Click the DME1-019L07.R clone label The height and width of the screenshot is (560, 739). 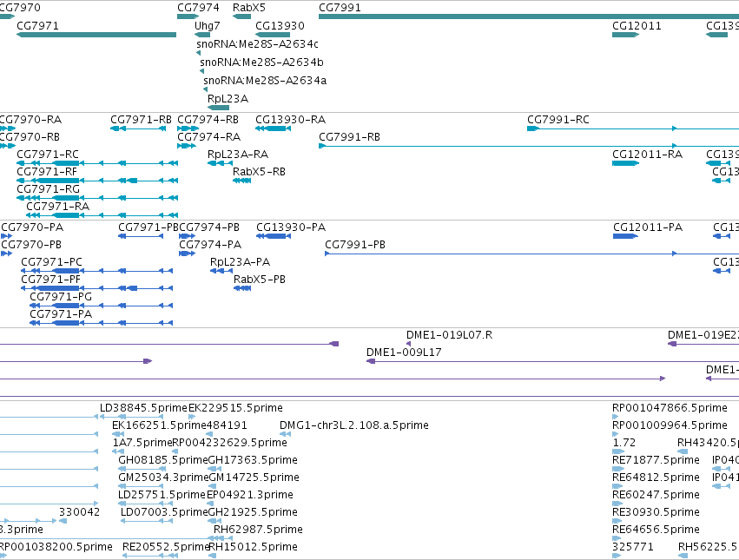[449, 335]
